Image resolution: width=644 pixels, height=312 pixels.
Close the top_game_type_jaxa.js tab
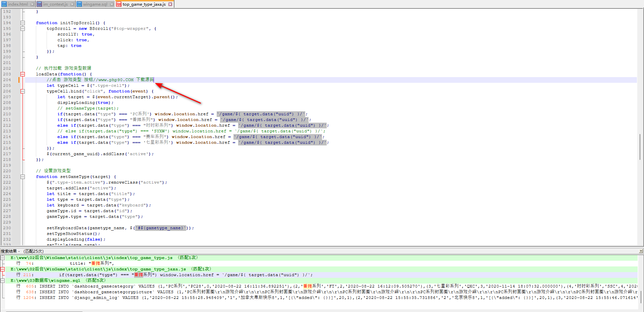click(x=170, y=4)
